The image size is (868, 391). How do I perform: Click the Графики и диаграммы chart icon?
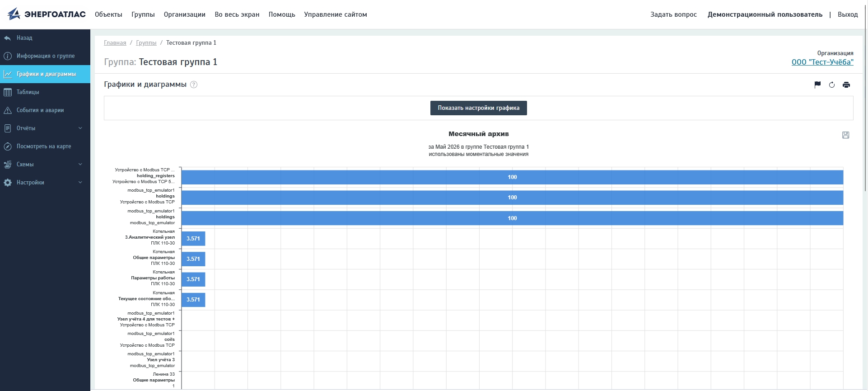tap(8, 74)
